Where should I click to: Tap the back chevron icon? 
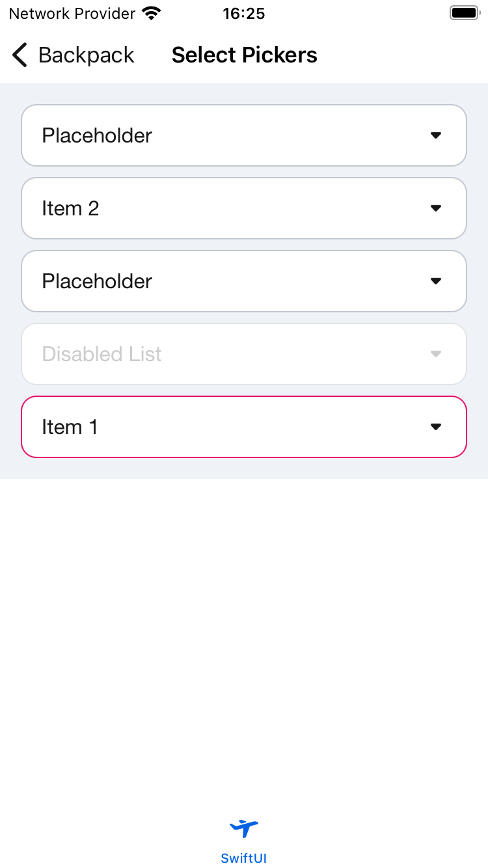click(x=20, y=55)
